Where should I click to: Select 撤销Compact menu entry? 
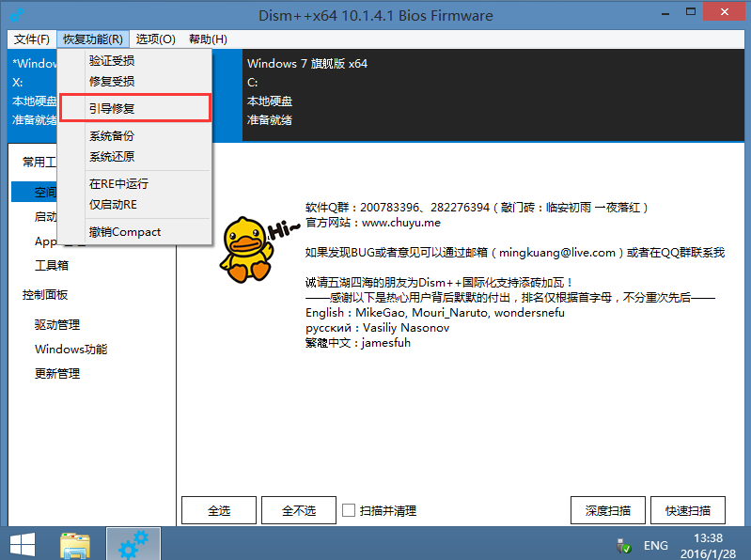(x=135, y=232)
